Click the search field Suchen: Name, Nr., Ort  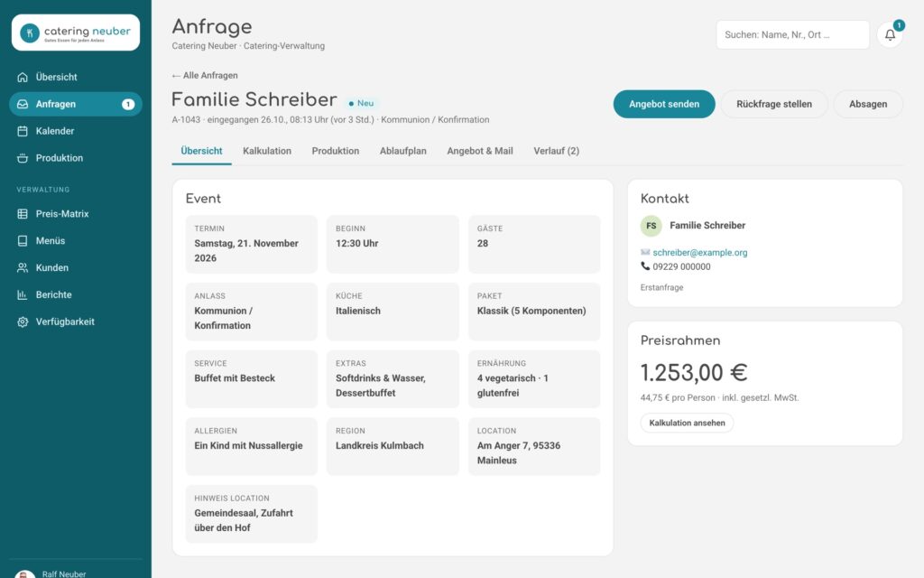point(792,35)
